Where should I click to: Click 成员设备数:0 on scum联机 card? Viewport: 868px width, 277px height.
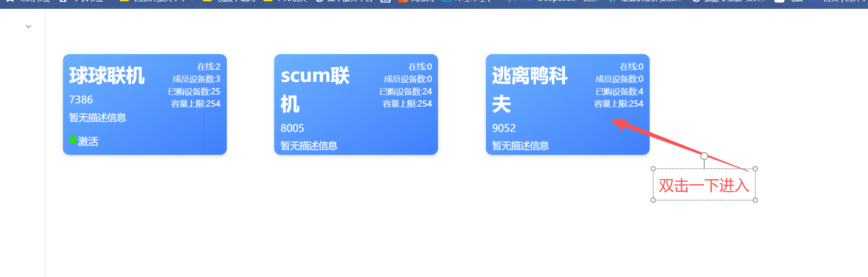[x=408, y=79]
